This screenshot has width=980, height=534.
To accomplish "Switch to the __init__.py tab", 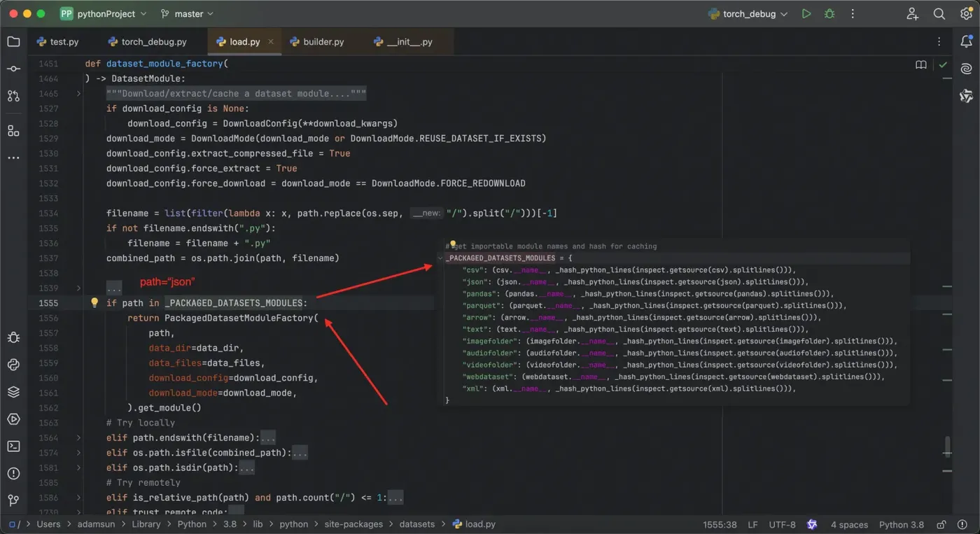I will [x=403, y=42].
